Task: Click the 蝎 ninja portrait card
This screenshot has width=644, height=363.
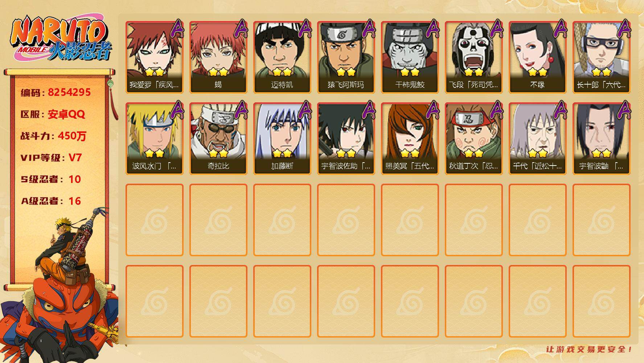Action: pyautogui.click(x=218, y=57)
